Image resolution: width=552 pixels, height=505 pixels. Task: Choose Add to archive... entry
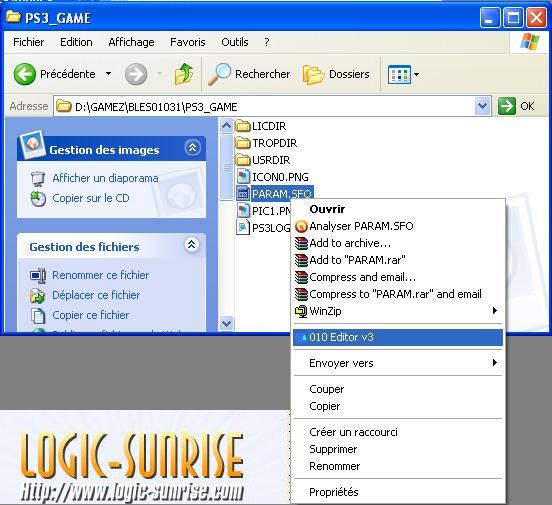[398, 243]
